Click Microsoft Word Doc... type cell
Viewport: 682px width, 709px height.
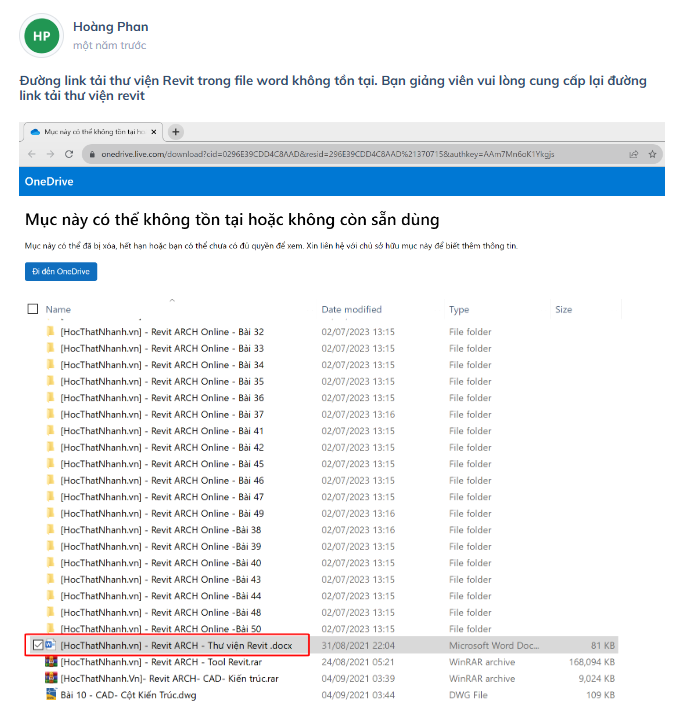494,646
